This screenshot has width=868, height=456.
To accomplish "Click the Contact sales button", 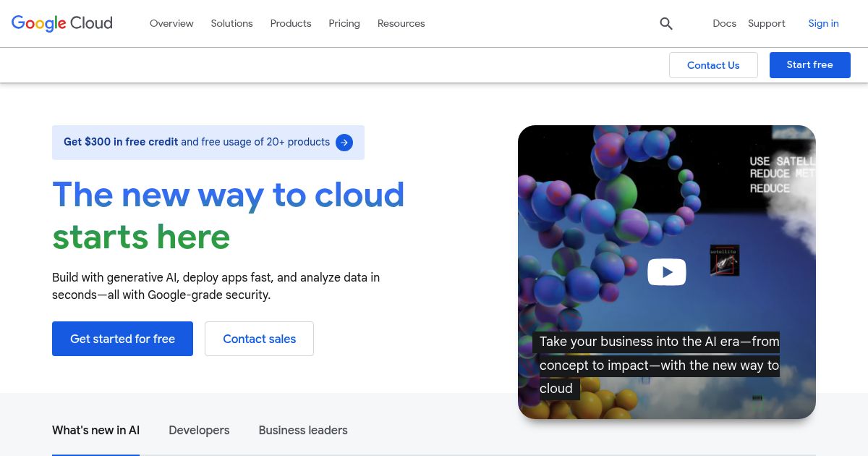I will click(x=259, y=339).
